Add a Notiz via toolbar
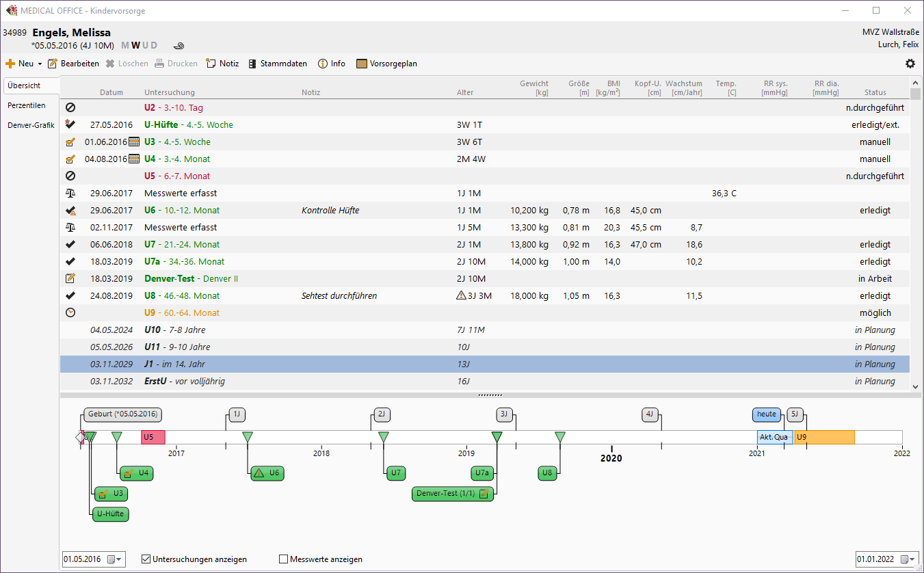Image resolution: width=924 pixels, height=573 pixels. point(222,64)
